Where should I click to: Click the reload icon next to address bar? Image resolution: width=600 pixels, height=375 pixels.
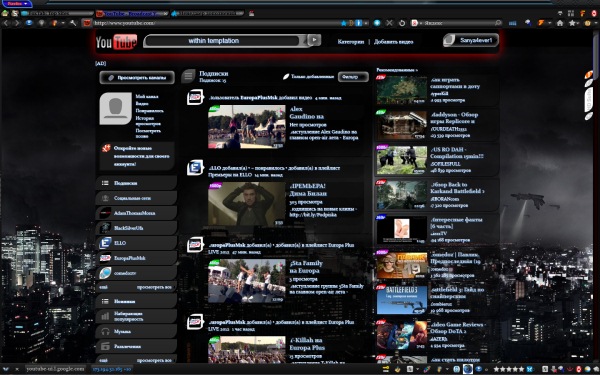click(x=402, y=23)
